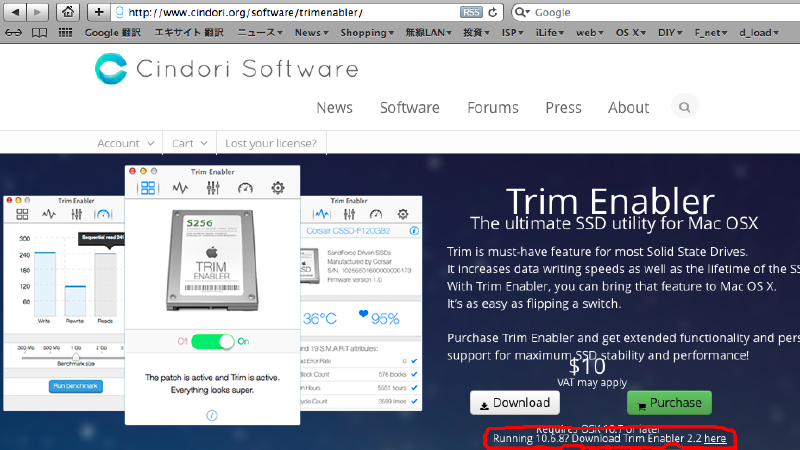Select the sliders icon in center Trim Enabler window

[x=213, y=188]
